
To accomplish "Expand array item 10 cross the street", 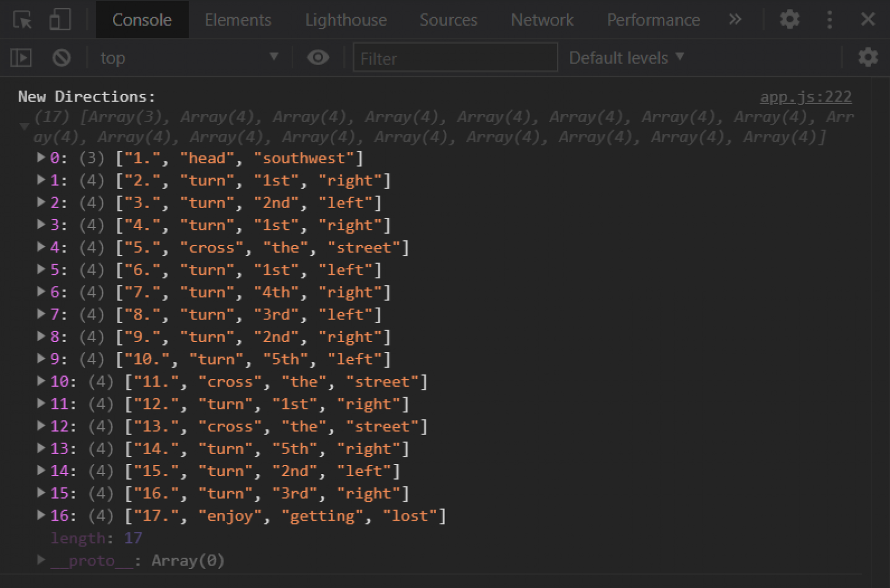I will pyautogui.click(x=41, y=381).
